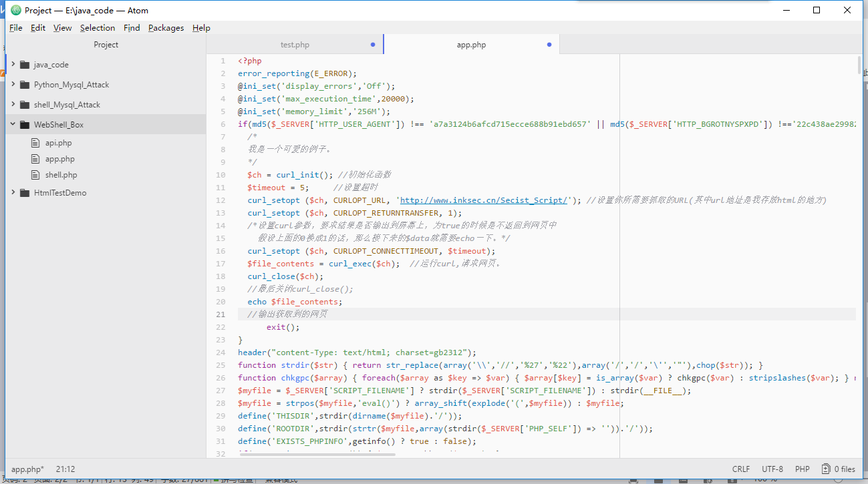
Task: Expand the java_code folder arrow
Action: pyautogui.click(x=13, y=65)
